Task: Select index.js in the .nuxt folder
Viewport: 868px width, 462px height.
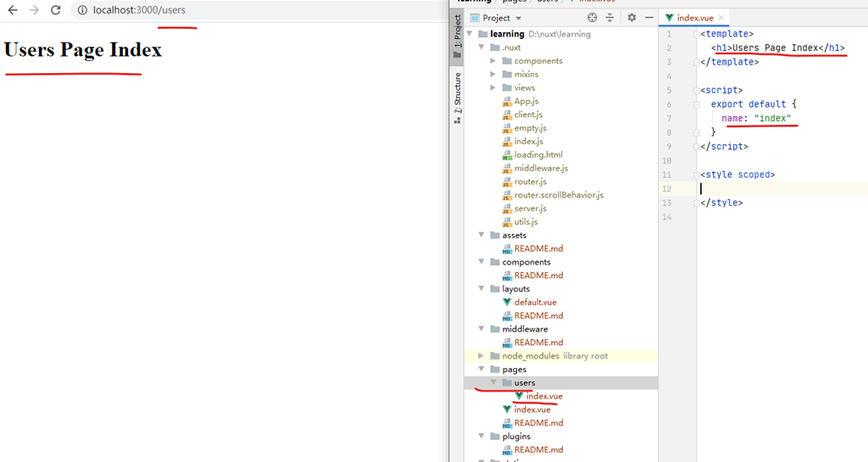Action: (528, 142)
